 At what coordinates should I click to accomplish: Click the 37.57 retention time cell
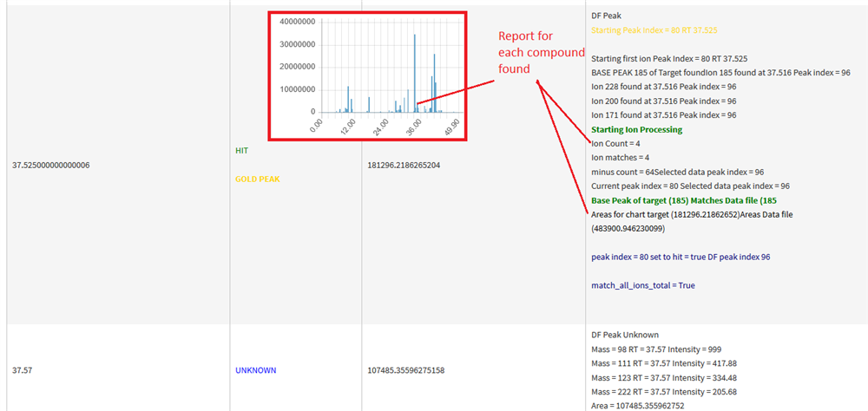[x=21, y=370]
